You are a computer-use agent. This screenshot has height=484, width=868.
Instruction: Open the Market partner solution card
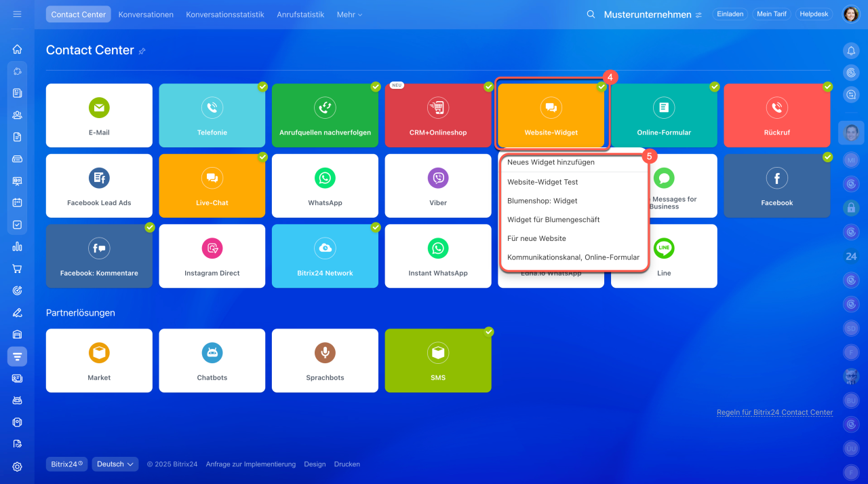(99, 360)
